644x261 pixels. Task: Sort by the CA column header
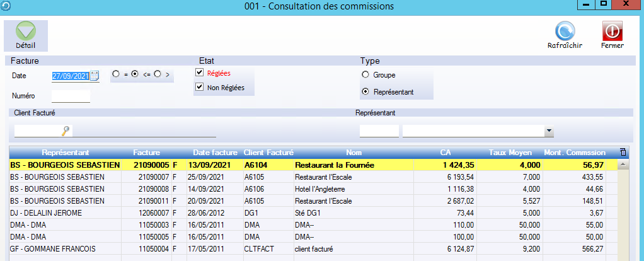click(445, 152)
